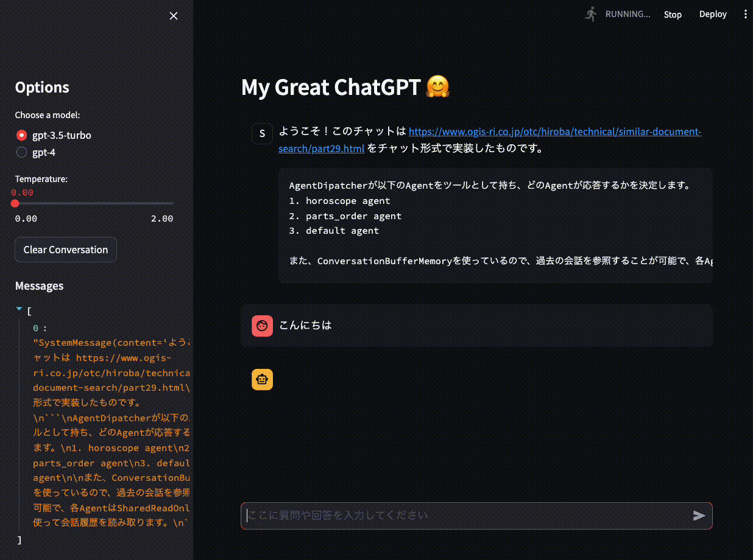753x560 pixels.
Task: Click the AgentDipatcher description line
Action: pos(490,186)
